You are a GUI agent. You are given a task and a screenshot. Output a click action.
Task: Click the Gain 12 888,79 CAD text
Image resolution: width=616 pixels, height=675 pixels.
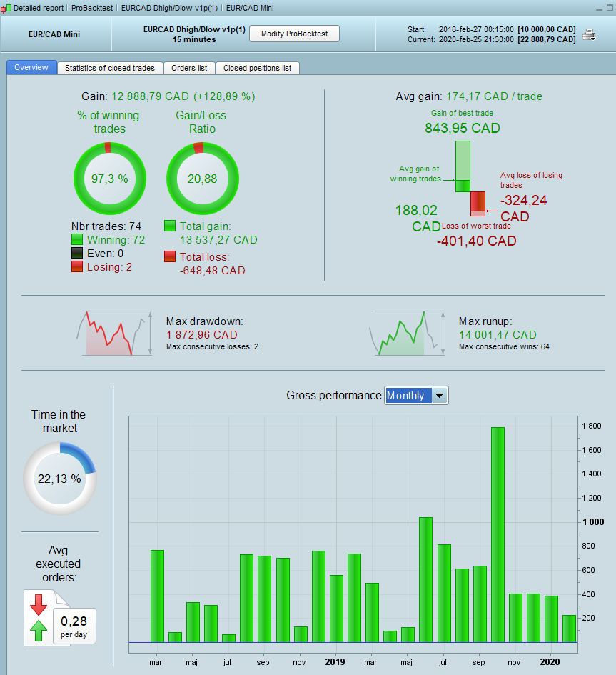click(168, 96)
